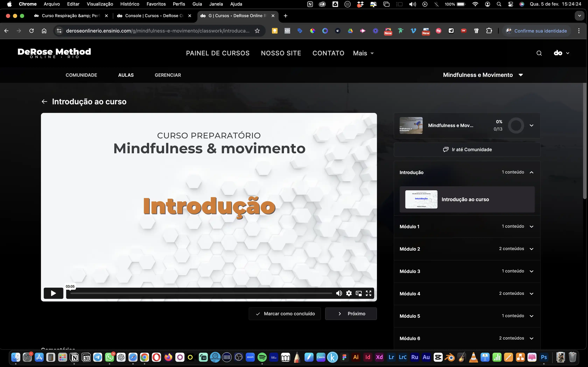The image size is (588, 367).
Task: Open the Histórico menu in menu bar
Action: [x=130, y=4]
